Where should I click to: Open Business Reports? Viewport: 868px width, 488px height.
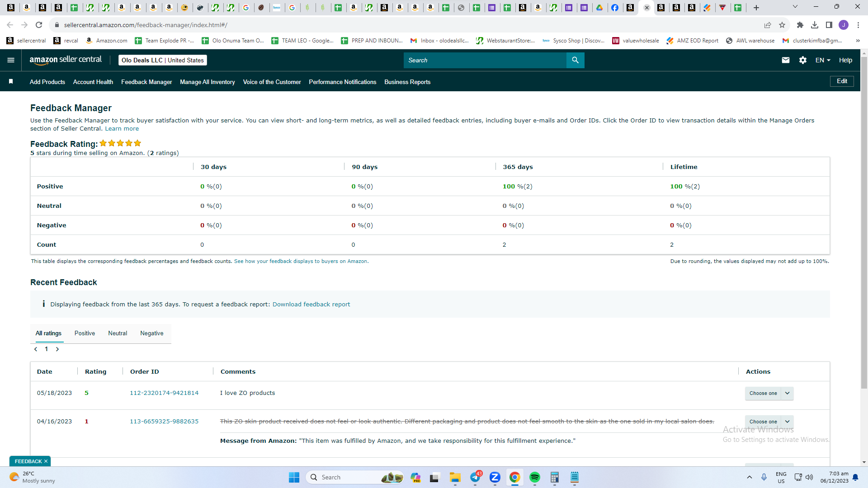click(407, 82)
